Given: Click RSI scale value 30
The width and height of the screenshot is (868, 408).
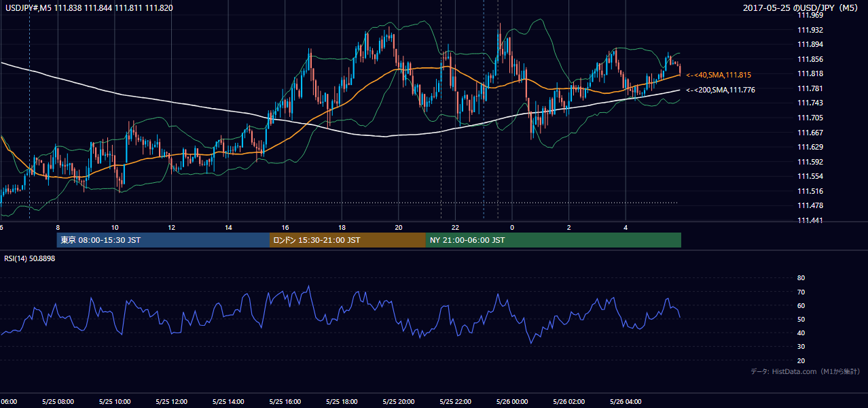Looking at the screenshot, I should click(x=801, y=347).
